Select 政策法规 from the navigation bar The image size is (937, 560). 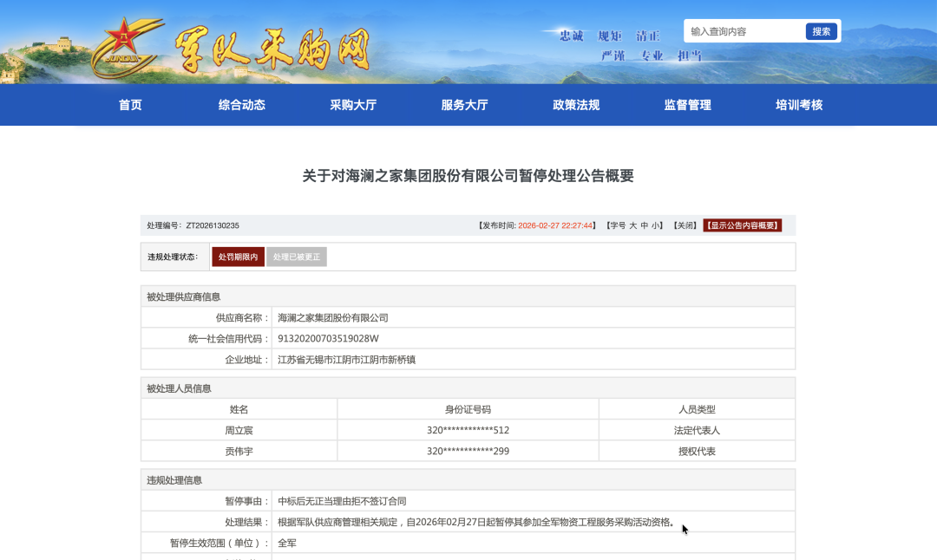pos(576,105)
